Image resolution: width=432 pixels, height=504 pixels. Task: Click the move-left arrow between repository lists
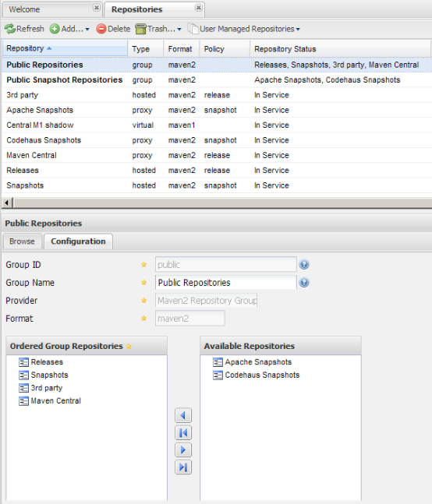click(x=183, y=416)
